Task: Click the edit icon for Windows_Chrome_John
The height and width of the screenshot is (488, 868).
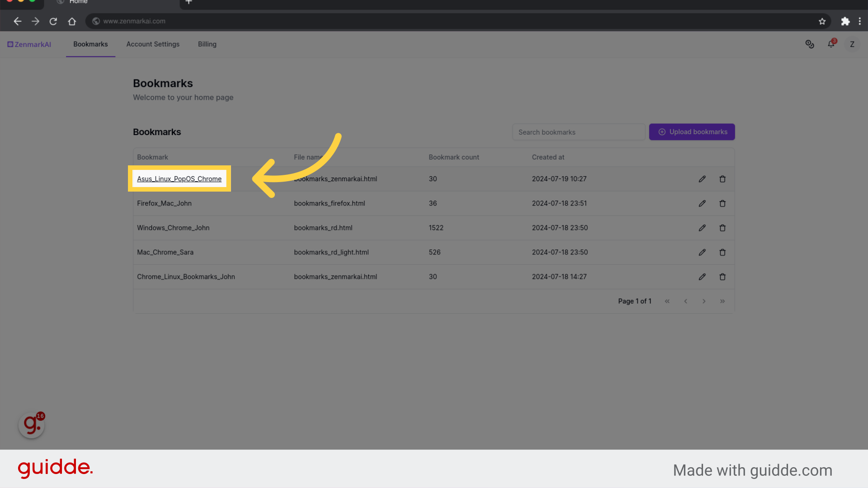Action: (702, 228)
